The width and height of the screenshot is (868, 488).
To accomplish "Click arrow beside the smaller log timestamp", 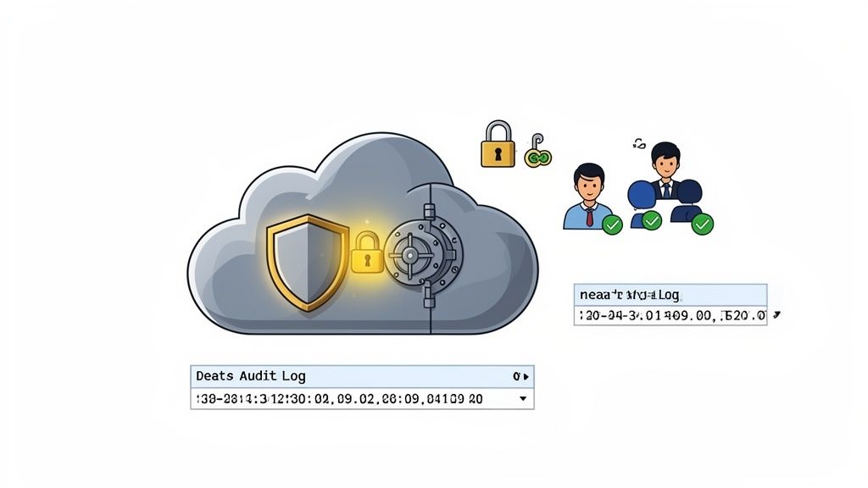I will click(x=776, y=315).
